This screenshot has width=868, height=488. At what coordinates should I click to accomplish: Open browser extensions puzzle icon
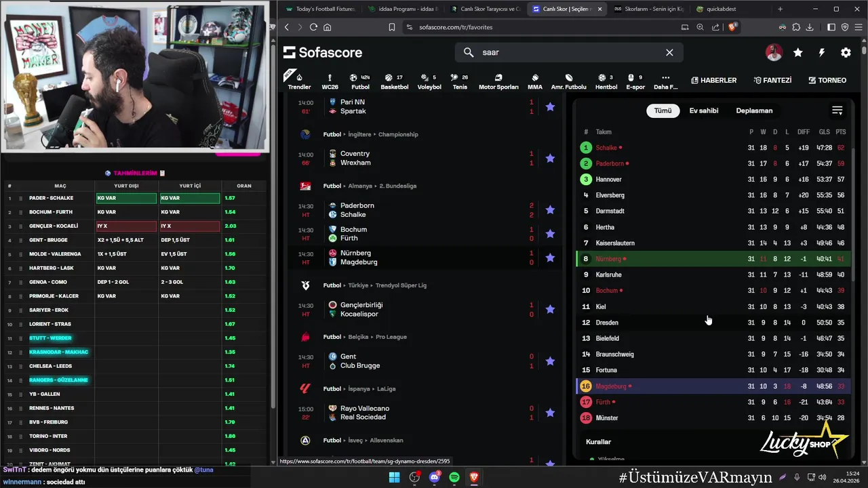point(796,27)
